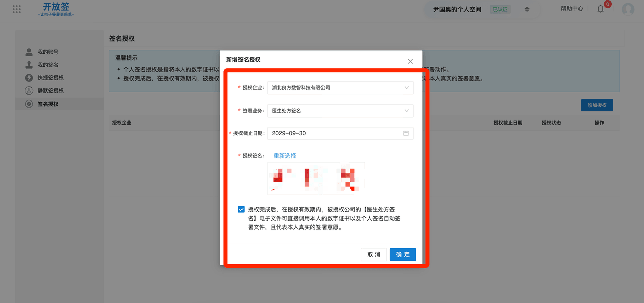Viewport: 644px width, 303px height.
Task: Click 确定 button
Action: pos(403,254)
